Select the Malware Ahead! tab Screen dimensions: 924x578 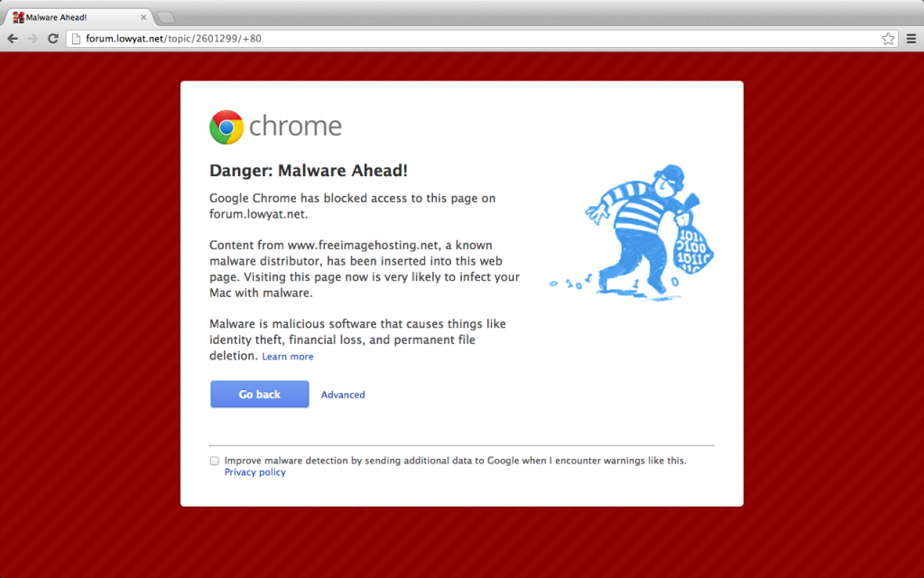72,17
